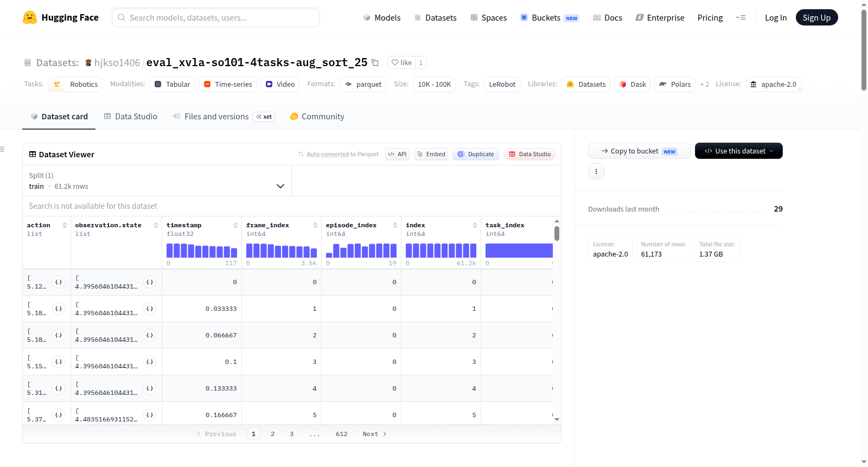868x467 pixels.
Task: Expand the observation.state cell in the timestamp 0.033333 row
Action: coord(150,309)
